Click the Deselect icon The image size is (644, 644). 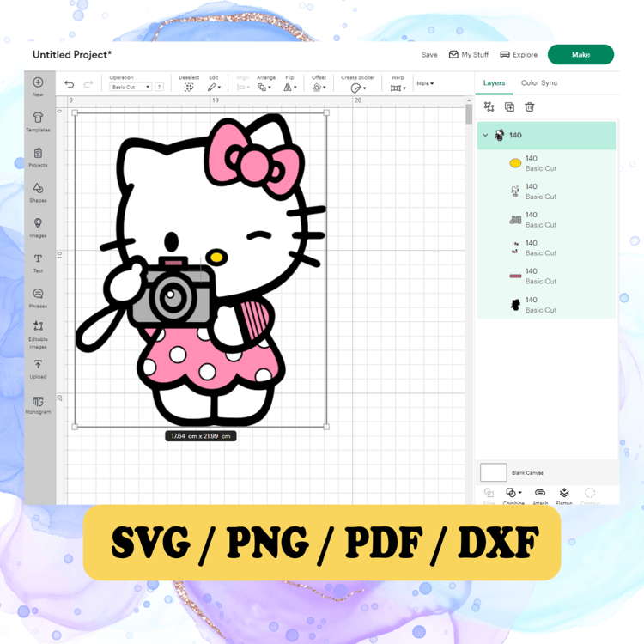(x=189, y=87)
